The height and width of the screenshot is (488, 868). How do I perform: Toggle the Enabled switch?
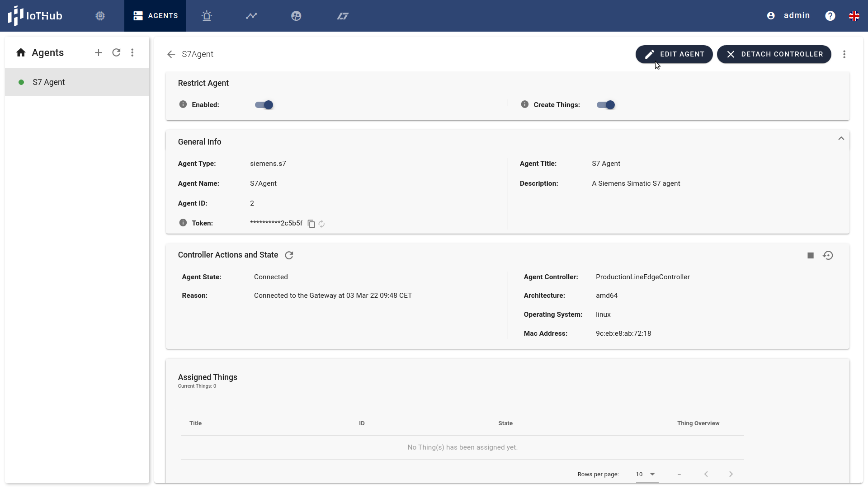point(264,105)
